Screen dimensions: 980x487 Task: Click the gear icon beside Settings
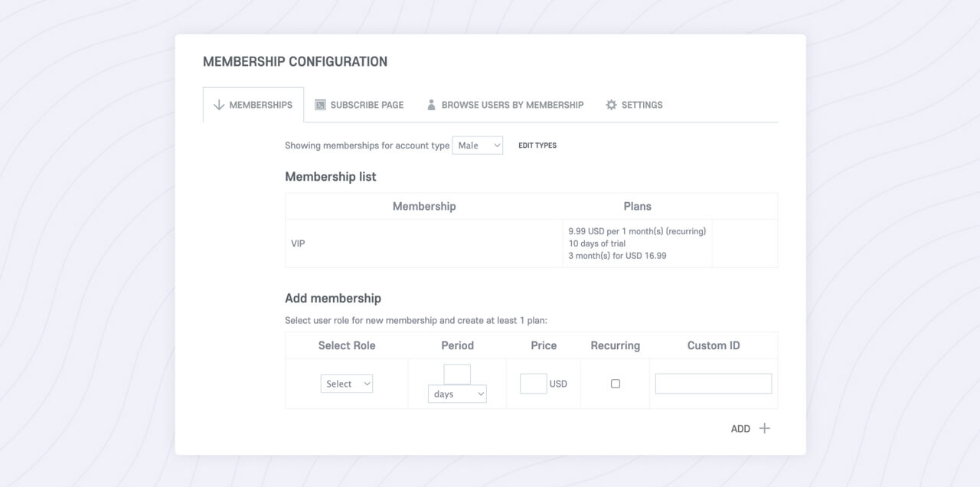[x=611, y=105]
